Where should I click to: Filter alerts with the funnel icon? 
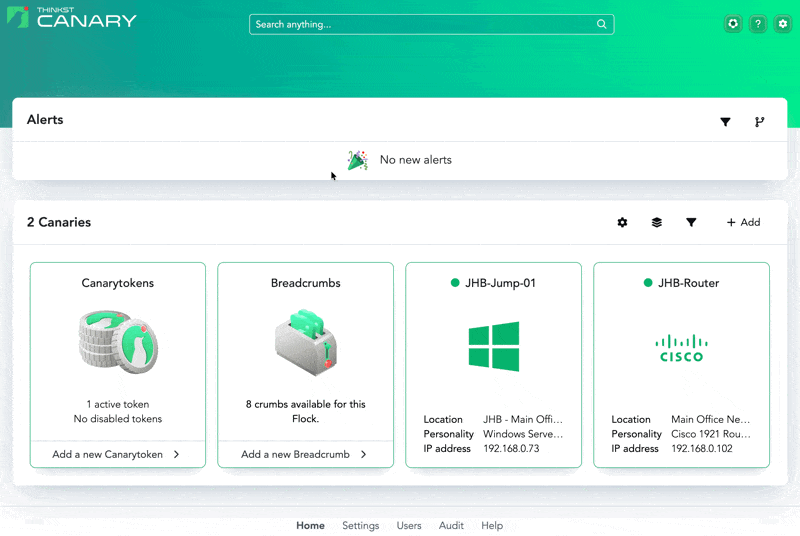click(725, 121)
